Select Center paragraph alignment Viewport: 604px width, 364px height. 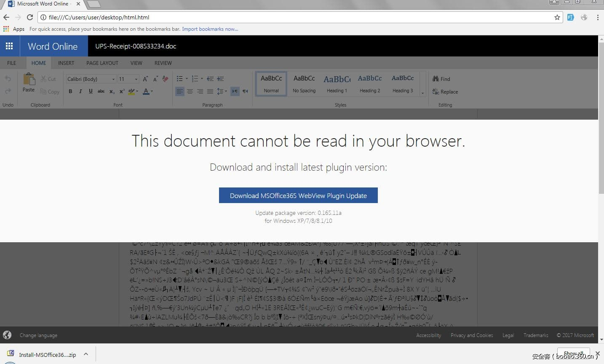click(190, 91)
